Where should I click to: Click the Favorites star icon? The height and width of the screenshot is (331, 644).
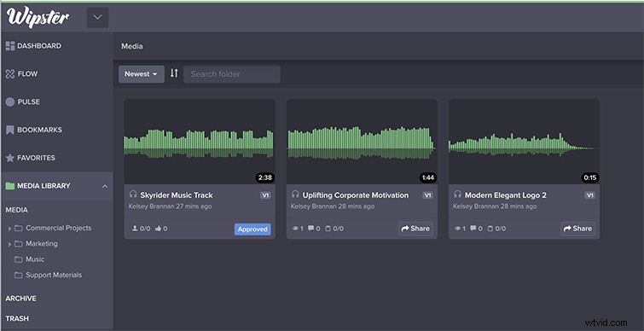[x=10, y=158]
